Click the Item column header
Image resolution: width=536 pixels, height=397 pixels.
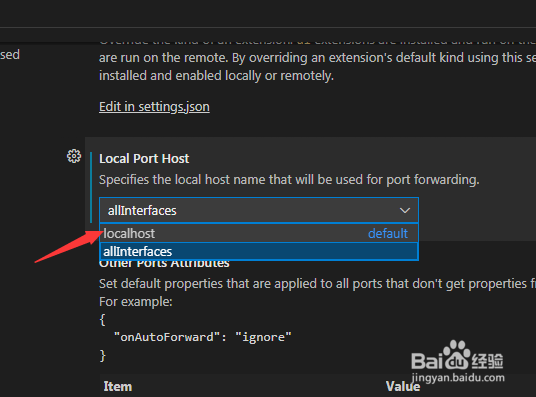(118, 386)
